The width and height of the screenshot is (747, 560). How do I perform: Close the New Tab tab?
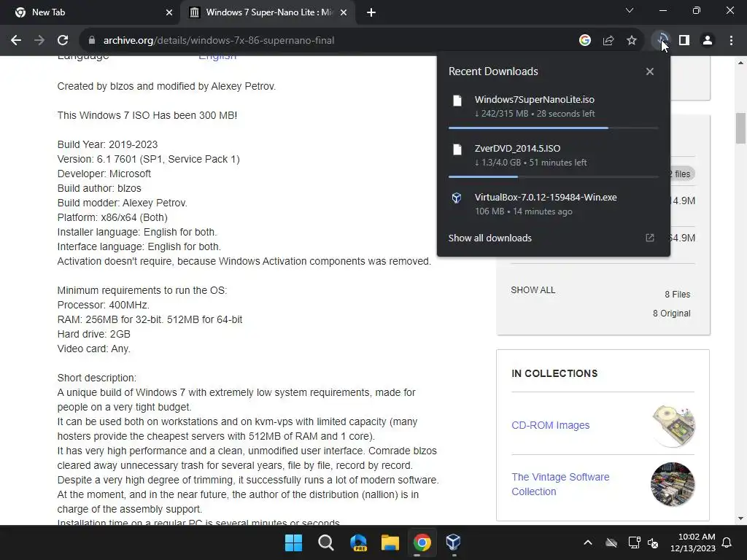(169, 12)
